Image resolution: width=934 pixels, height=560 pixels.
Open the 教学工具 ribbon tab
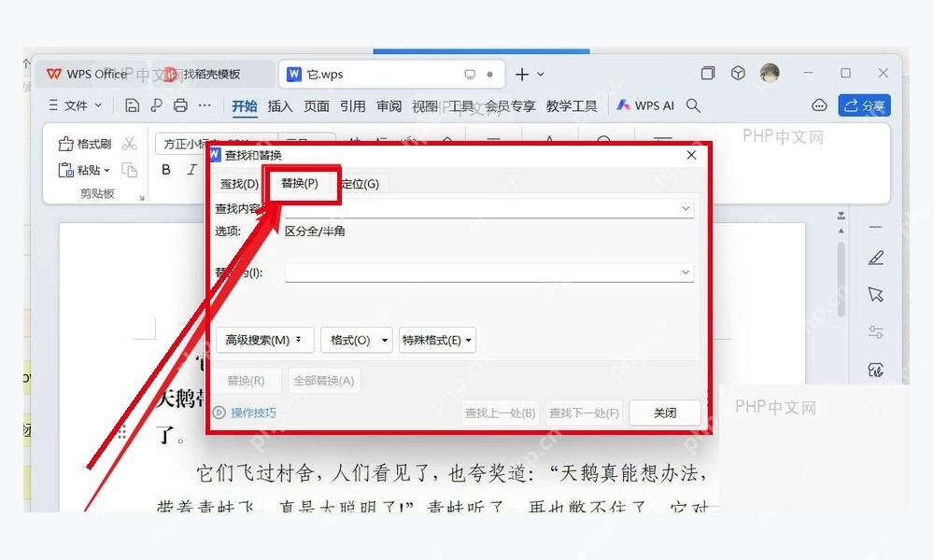click(572, 105)
